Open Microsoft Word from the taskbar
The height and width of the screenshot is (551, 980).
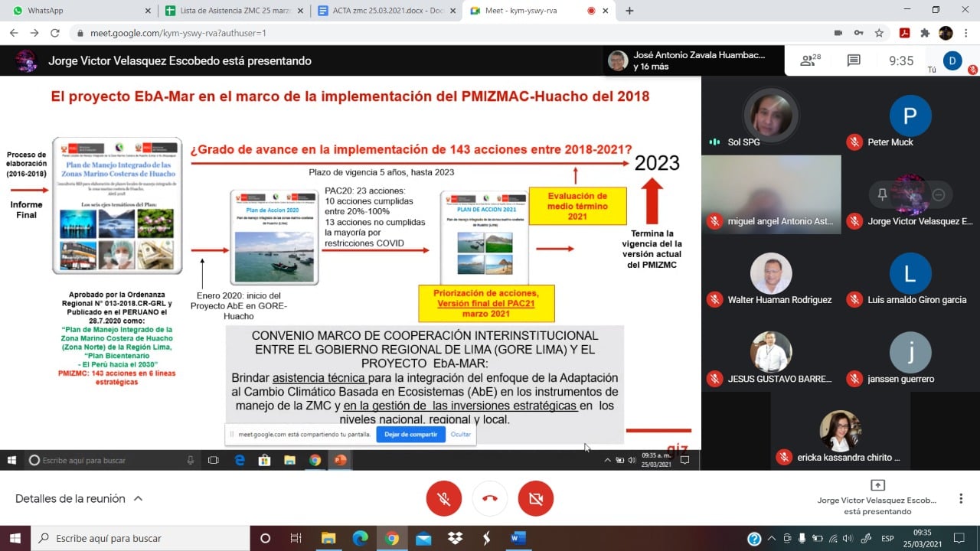[x=518, y=538]
